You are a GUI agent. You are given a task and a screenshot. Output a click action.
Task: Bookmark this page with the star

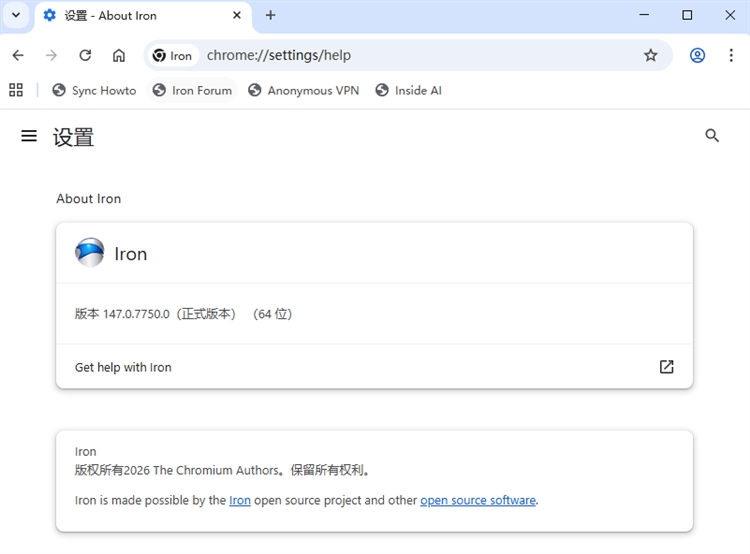(651, 55)
